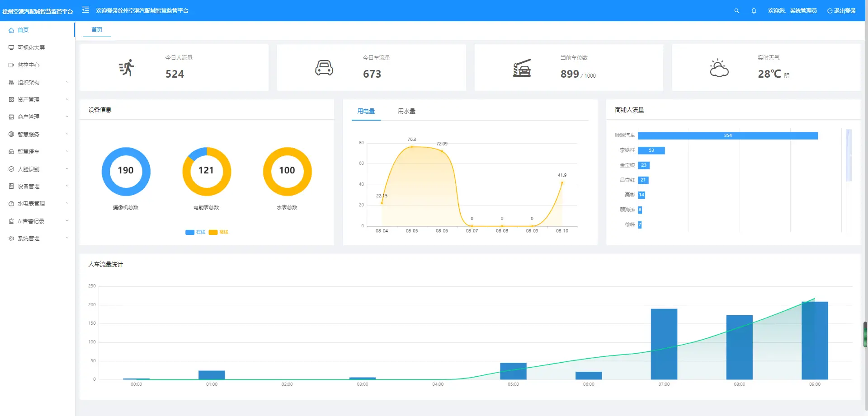Viewport: 868px width, 416px height.
Task: Expand the 智慧停车 submenu chevron
Action: coord(67,151)
